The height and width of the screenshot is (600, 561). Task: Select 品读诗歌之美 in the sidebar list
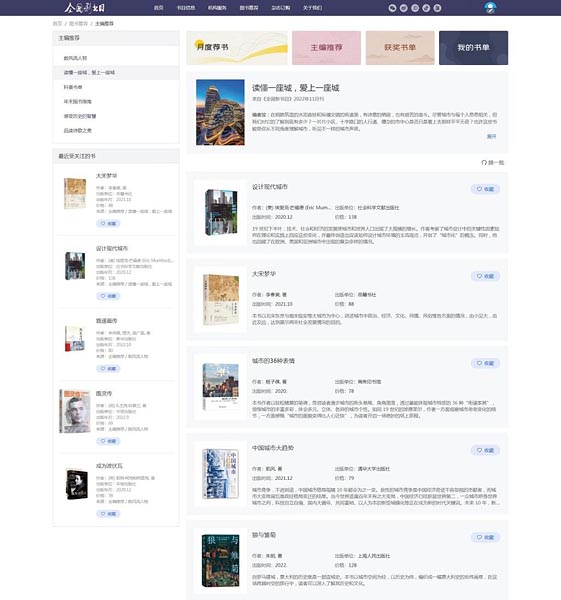pyautogui.click(x=78, y=130)
